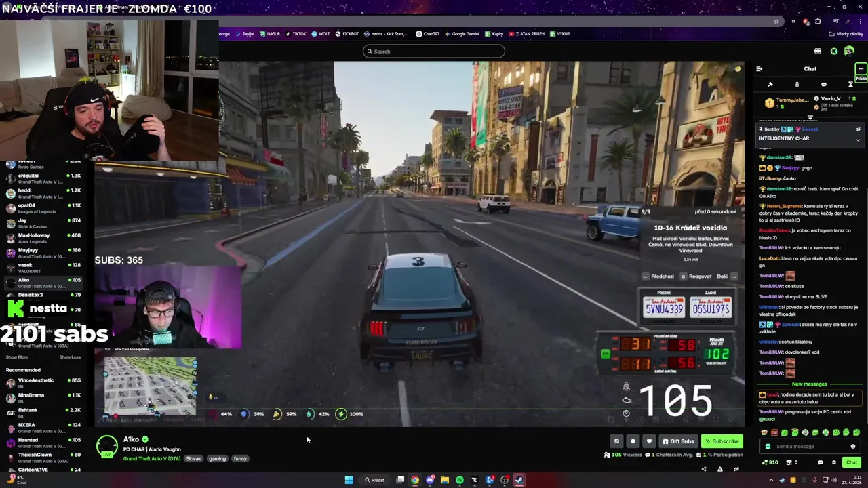Click the gaming tag

click(x=217, y=459)
